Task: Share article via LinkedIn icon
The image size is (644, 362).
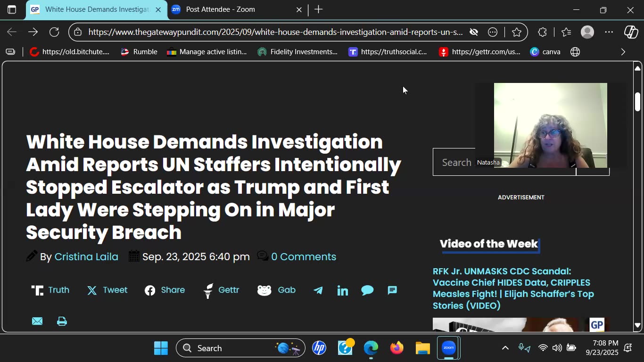Action: click(x=343, y=290)
